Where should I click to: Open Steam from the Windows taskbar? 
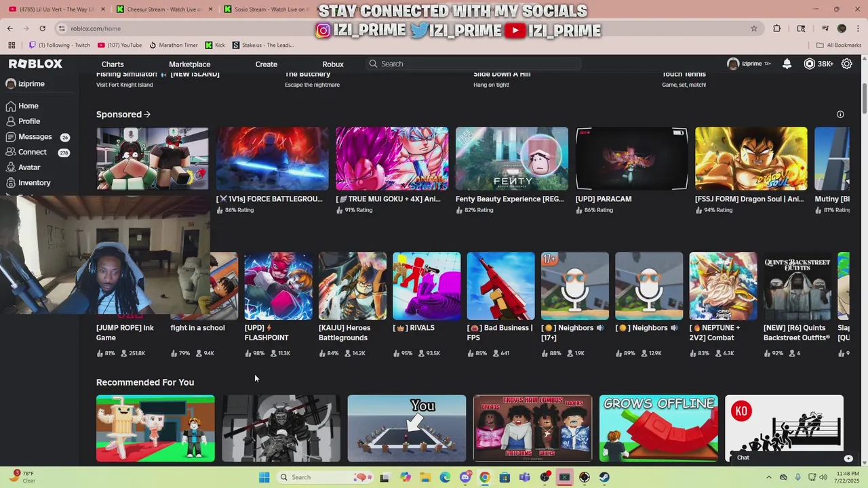pos(604,477)
